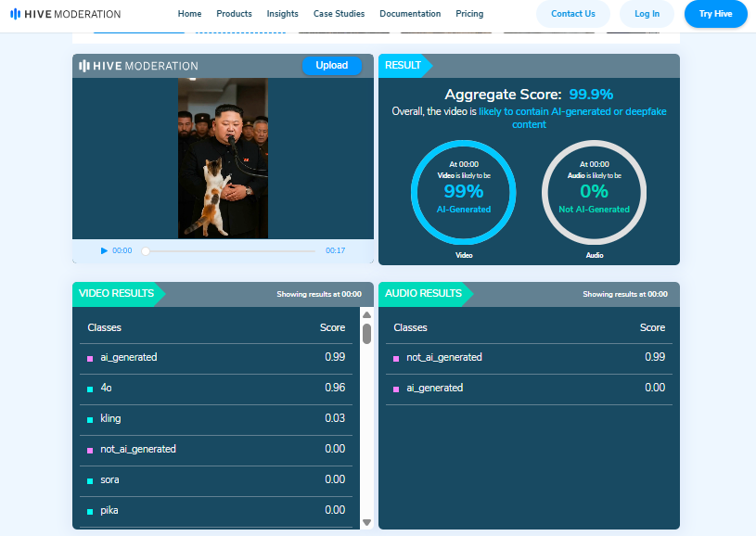Click the Contact Us button
756x536 pixels.
572,14
